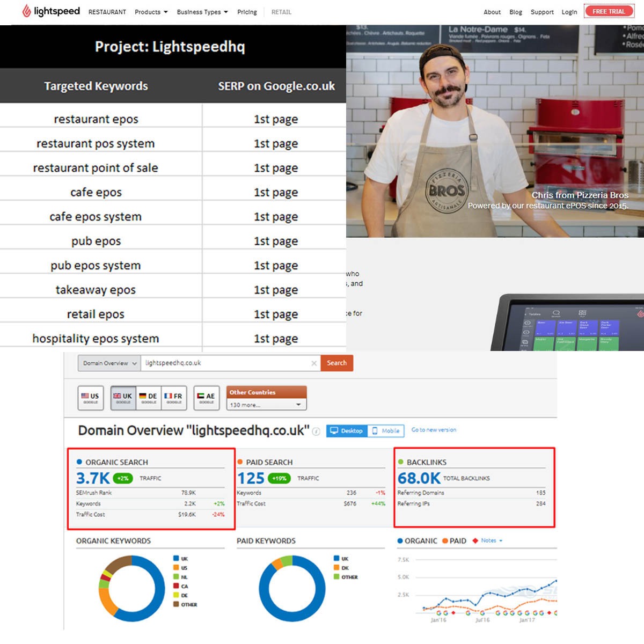This screenshot has height=644, width=644.
Task: Click Go to new version link
Action: pos(434,430)
